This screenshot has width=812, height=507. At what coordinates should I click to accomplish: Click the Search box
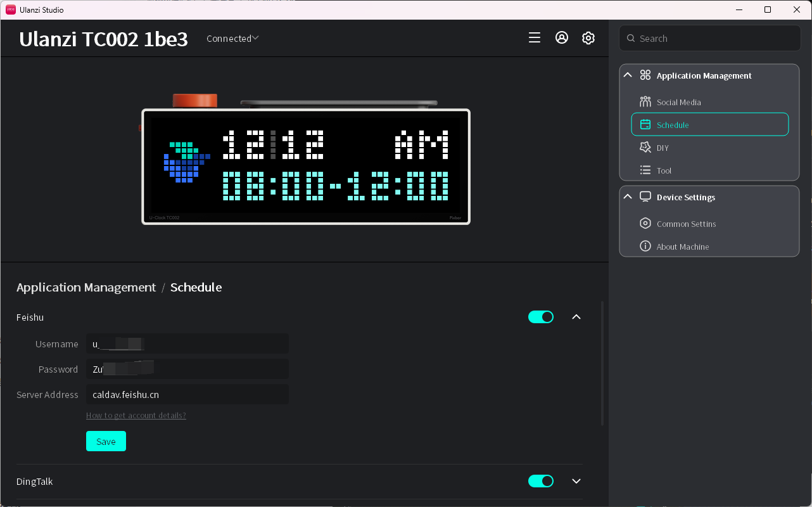click(x=710, y=38)
